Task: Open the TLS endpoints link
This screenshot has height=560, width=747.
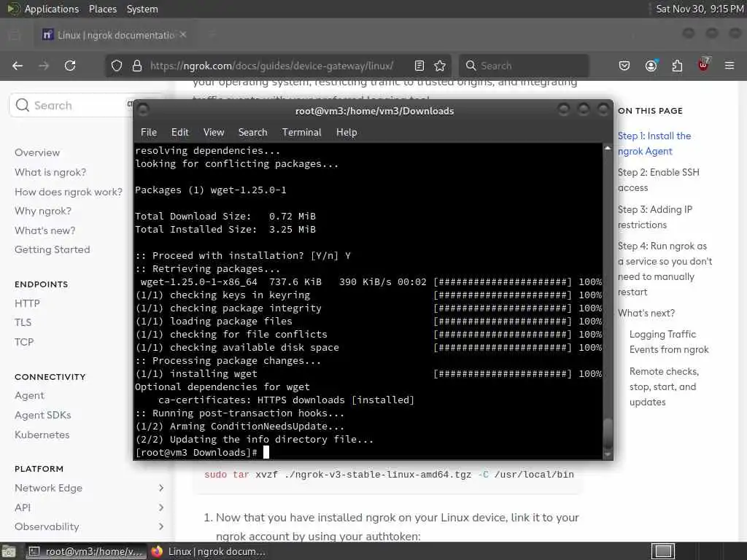Action: coord(23,322)
